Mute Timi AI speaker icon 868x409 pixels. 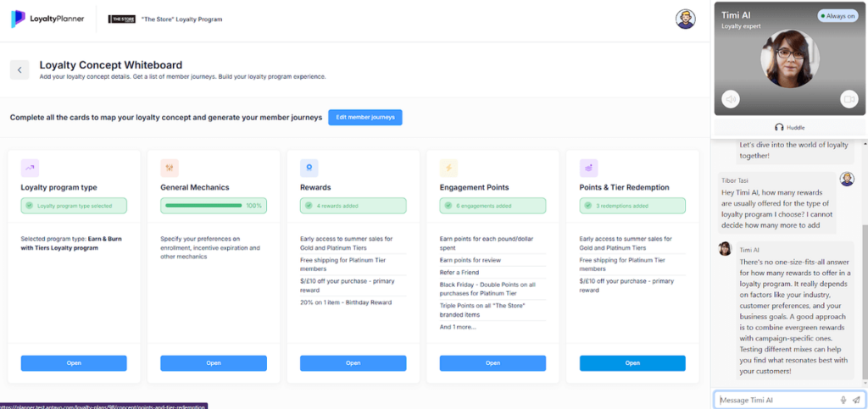click(731, 99)
